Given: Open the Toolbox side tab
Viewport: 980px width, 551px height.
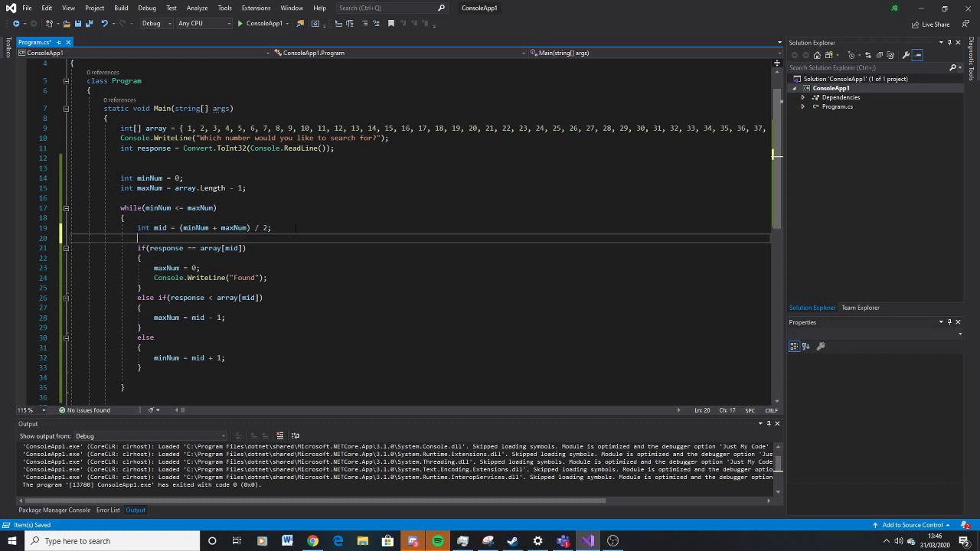Looking at the screenshot, I should coord(8,47).
